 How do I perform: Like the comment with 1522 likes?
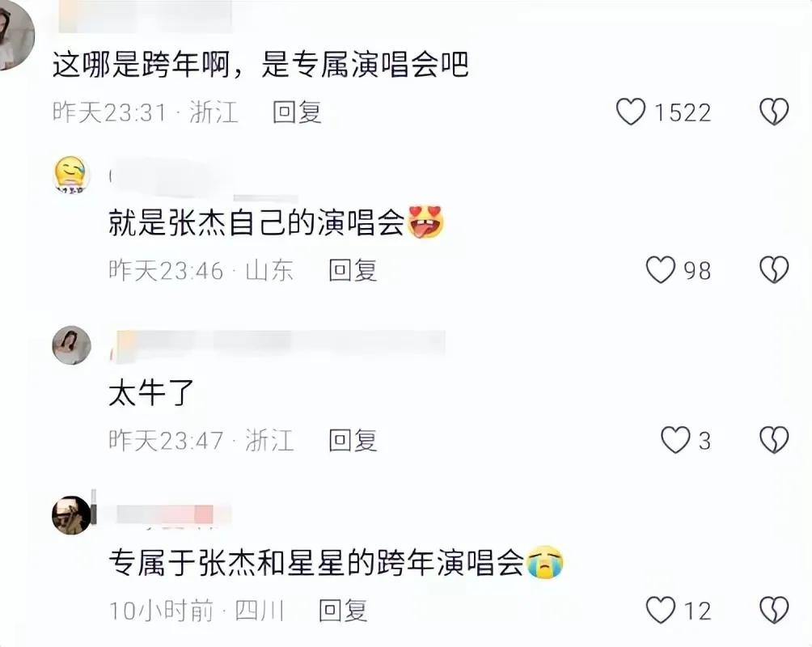631,112
